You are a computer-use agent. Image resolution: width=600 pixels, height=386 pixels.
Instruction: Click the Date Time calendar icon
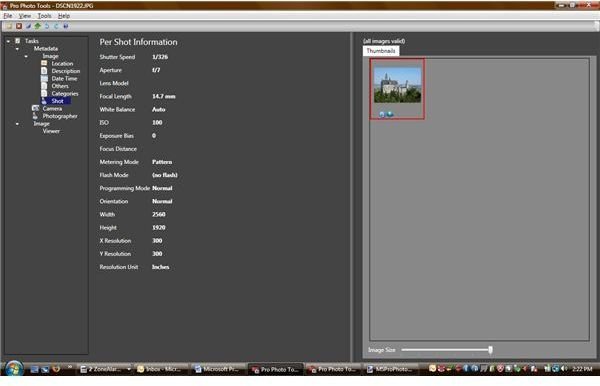[44, 78]
